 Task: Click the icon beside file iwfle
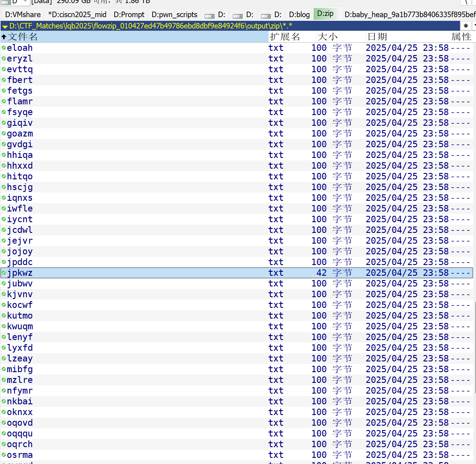tap(4, 208)
